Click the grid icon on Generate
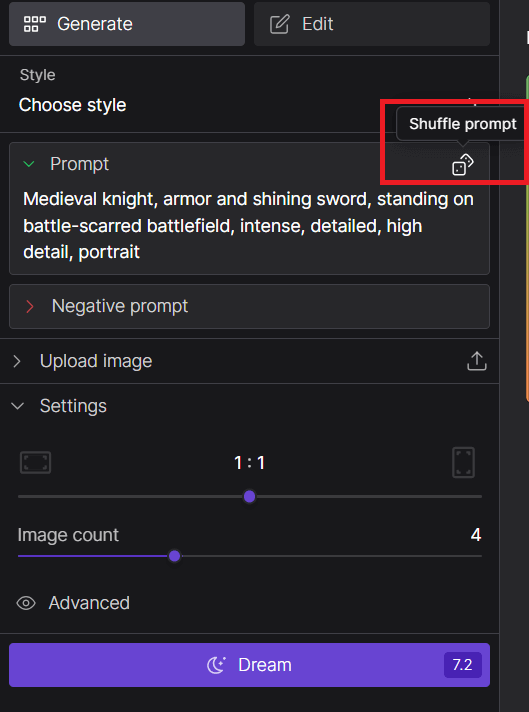Screen dimensions: 529x712 pos(35,24)
